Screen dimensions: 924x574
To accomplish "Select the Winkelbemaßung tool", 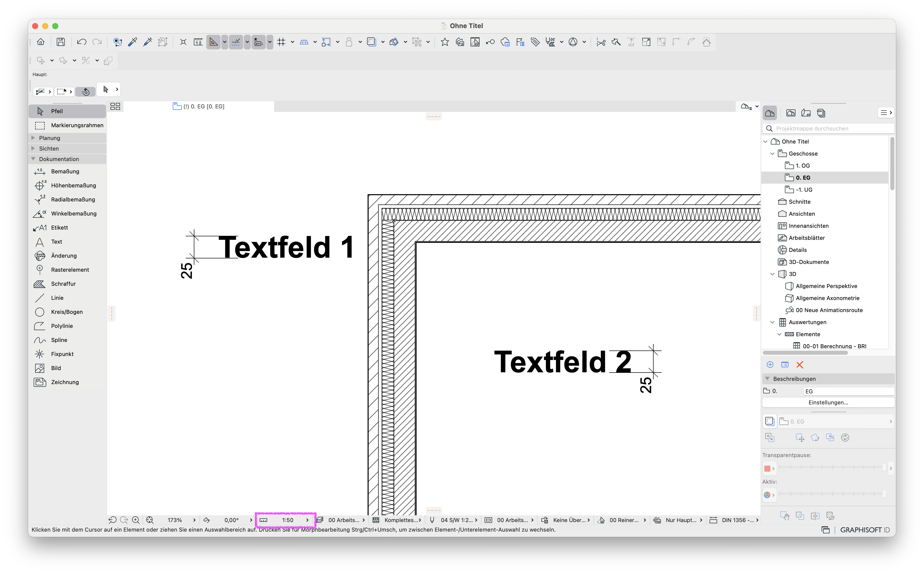I will 68,214.
